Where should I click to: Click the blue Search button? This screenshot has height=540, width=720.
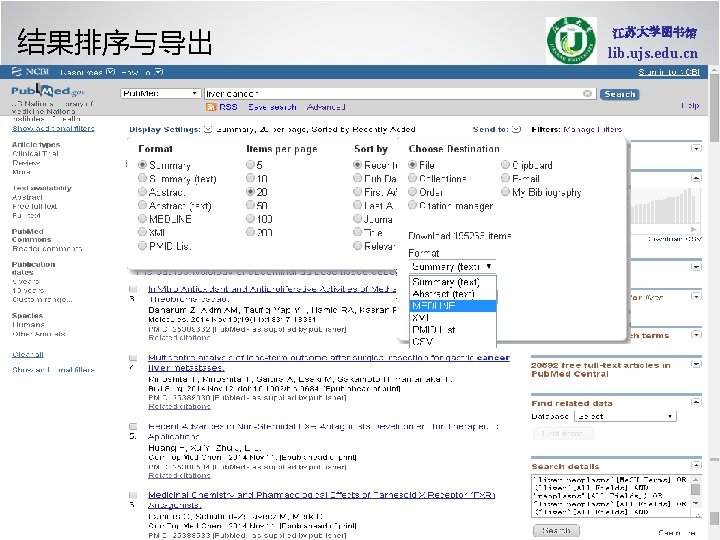619,94
